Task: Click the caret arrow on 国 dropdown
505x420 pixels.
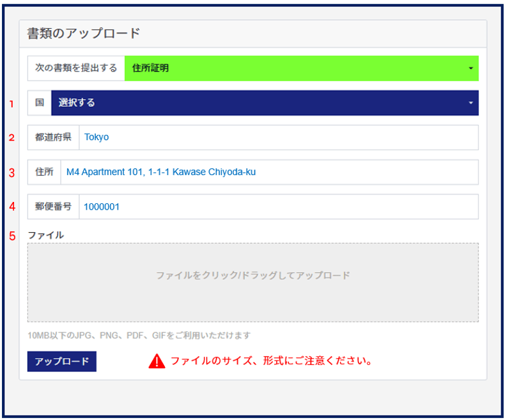Action: [470, 103]
